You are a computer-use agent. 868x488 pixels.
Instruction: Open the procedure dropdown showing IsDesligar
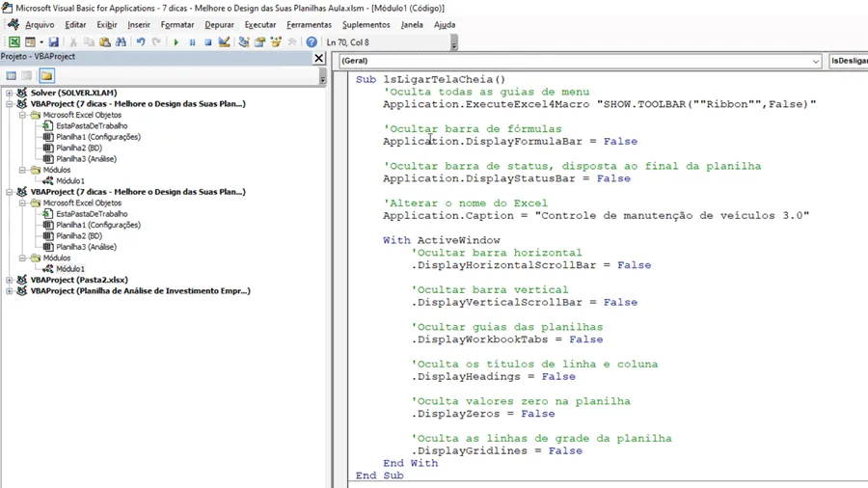pyautogui.click(x=848, y=61)
